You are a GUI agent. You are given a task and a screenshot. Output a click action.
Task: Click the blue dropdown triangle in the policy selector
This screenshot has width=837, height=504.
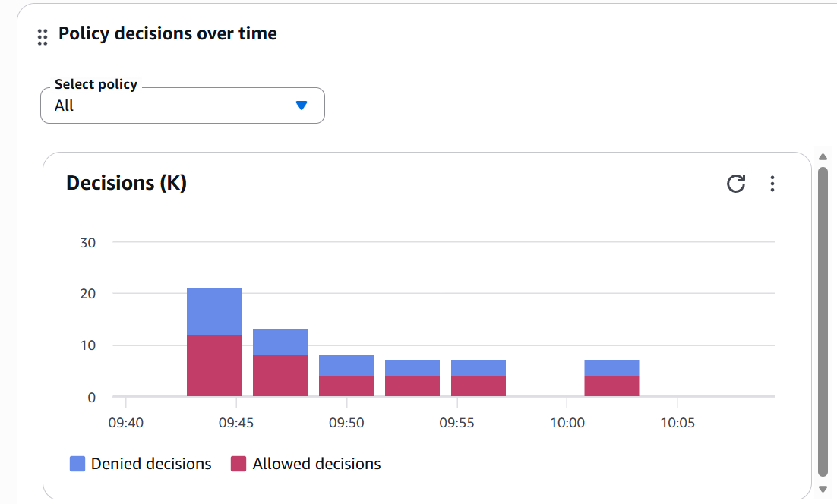coord(302,106)
